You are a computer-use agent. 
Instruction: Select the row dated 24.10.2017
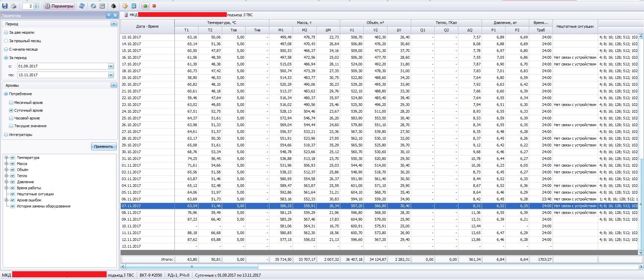(x=379, y=111)
